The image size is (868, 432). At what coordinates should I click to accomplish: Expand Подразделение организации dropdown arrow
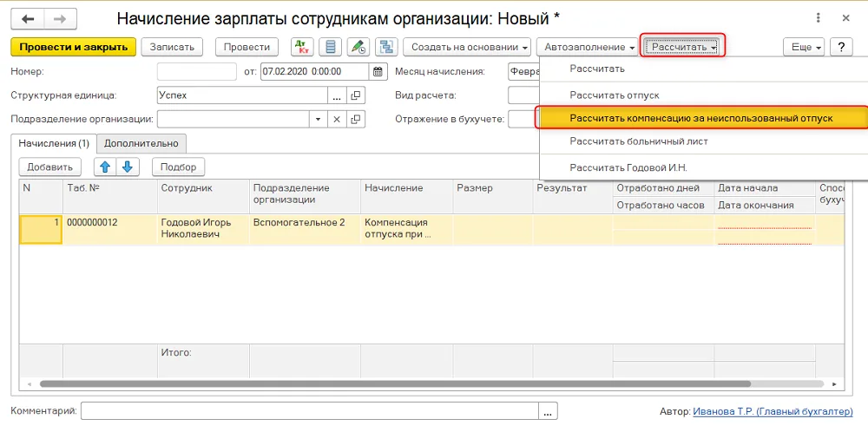point(319,119)
